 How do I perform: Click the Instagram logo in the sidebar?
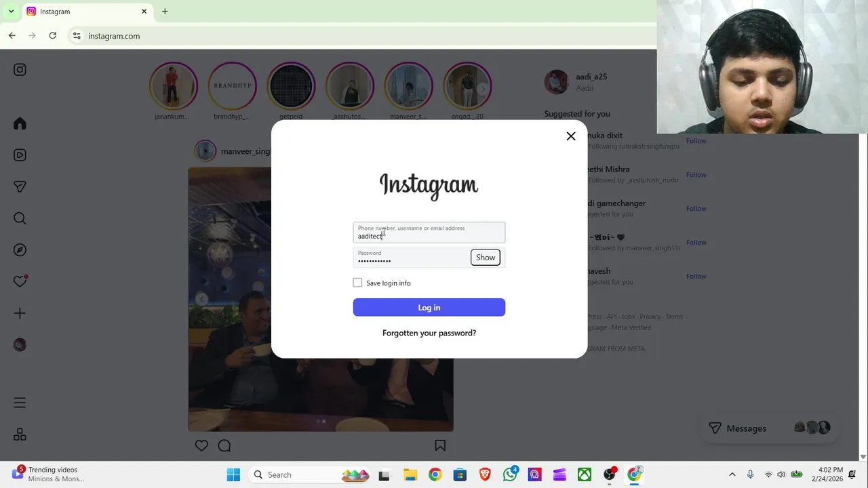click(x=20, y=70)
